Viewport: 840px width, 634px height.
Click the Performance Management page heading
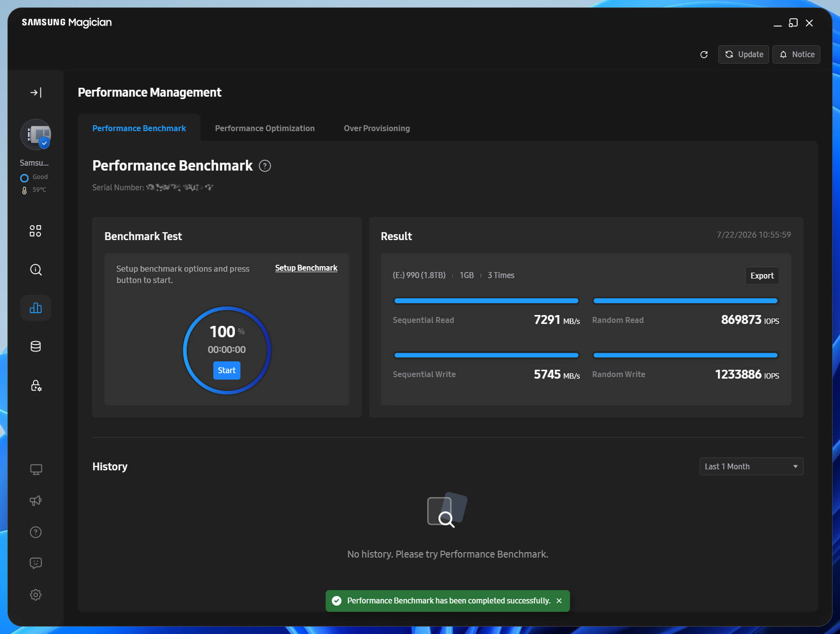tap(150, 93)
